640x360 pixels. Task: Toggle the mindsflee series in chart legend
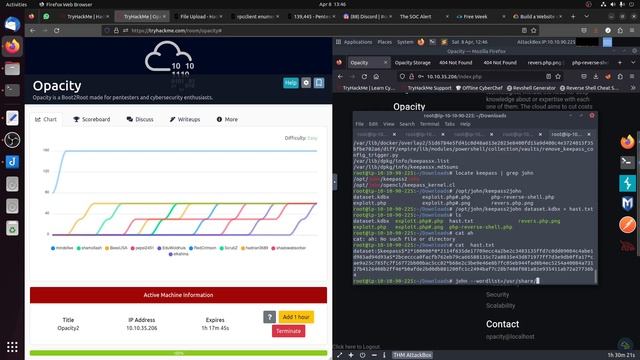tap(62, 248)
